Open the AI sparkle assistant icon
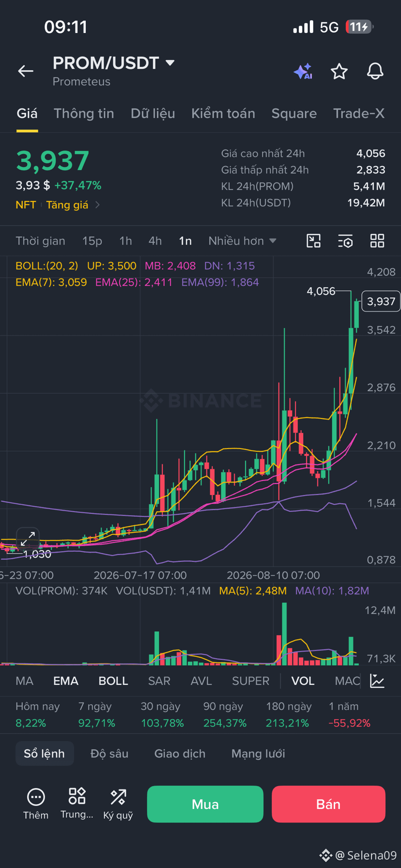Screen dimensions: 401x868 click(x=303, y=72)
